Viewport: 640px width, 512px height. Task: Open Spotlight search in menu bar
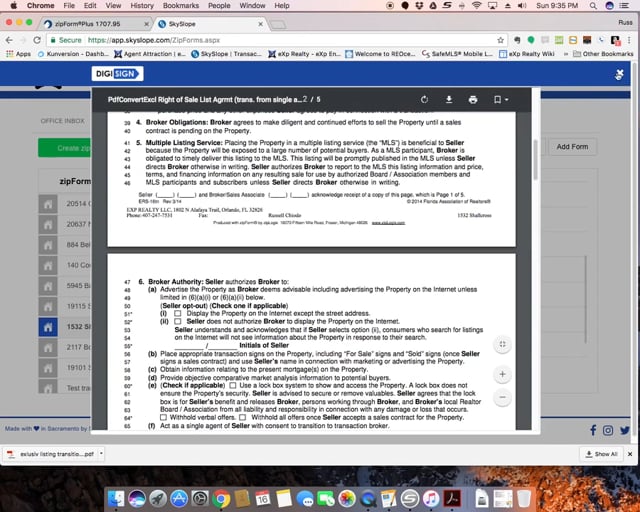(x=593, y=6)
